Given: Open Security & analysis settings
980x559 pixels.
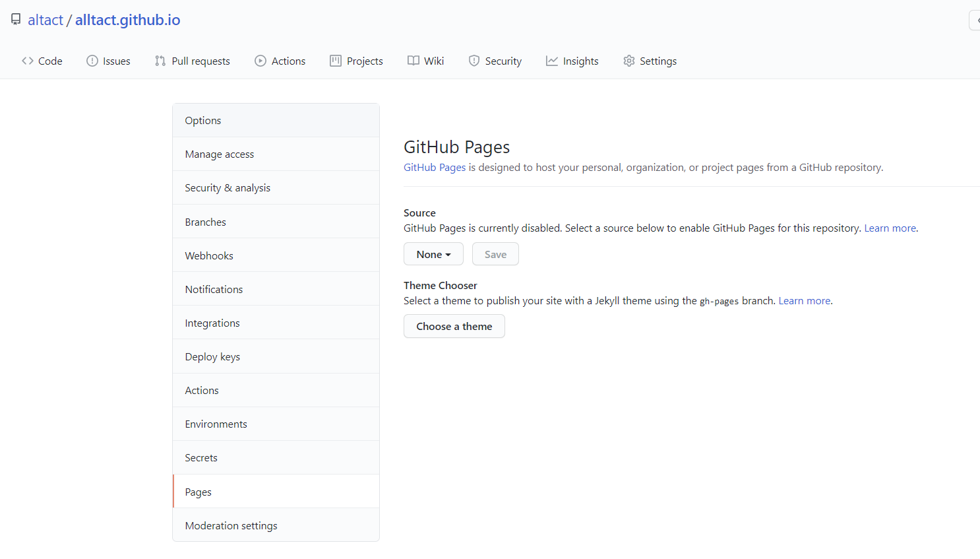Looking at the screenshot, I should click(x=276, y=187).
